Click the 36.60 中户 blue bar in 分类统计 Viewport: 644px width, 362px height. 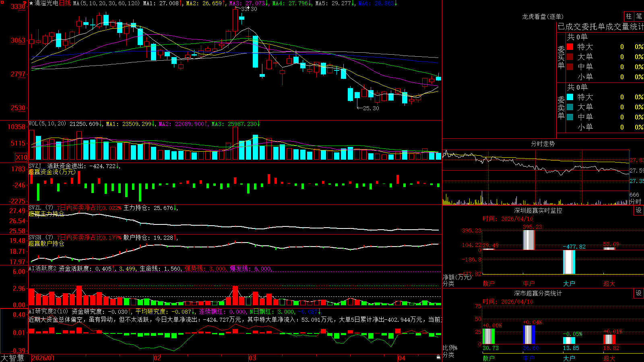pos(529,335)
